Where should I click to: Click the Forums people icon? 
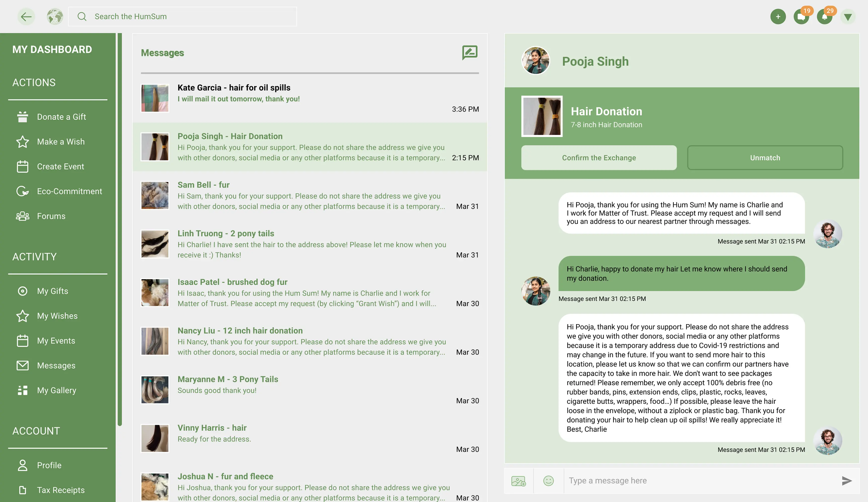click(23, 216)
